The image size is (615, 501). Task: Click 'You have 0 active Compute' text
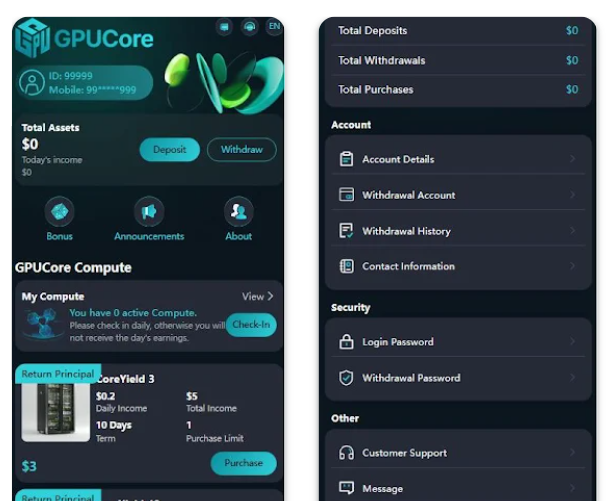pos(133,313)
